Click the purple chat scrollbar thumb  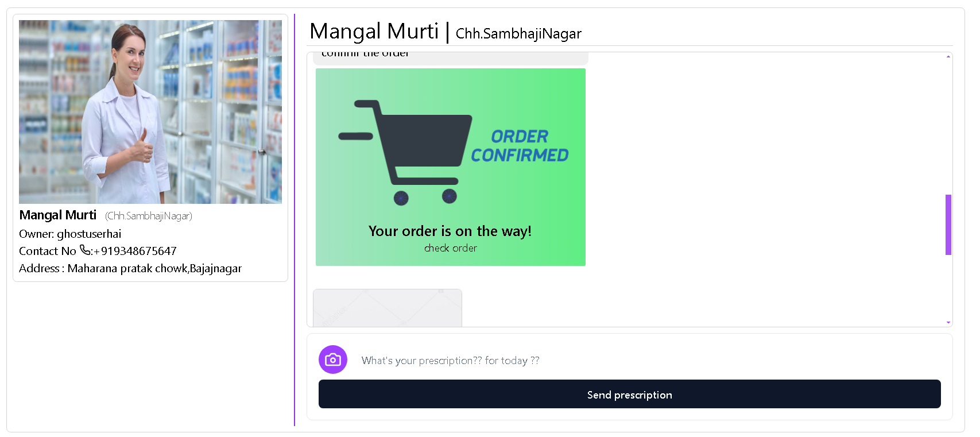pos(948,225)
